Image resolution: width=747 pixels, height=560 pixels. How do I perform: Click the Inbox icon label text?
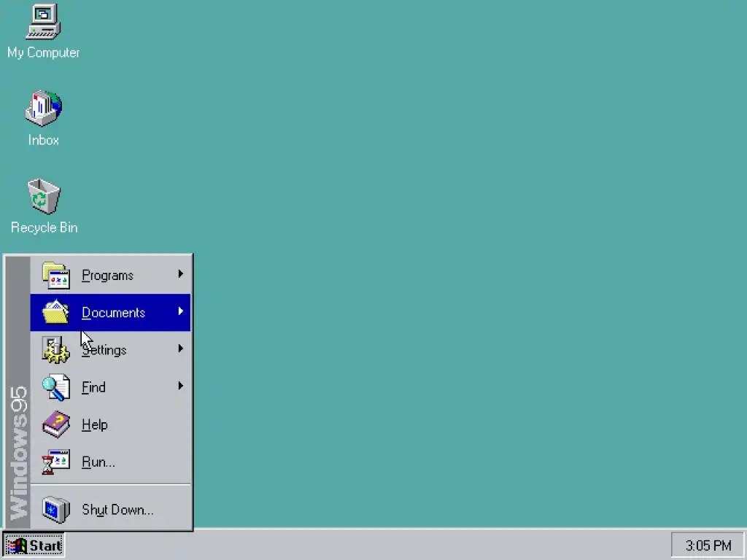[x=43, y=140]
